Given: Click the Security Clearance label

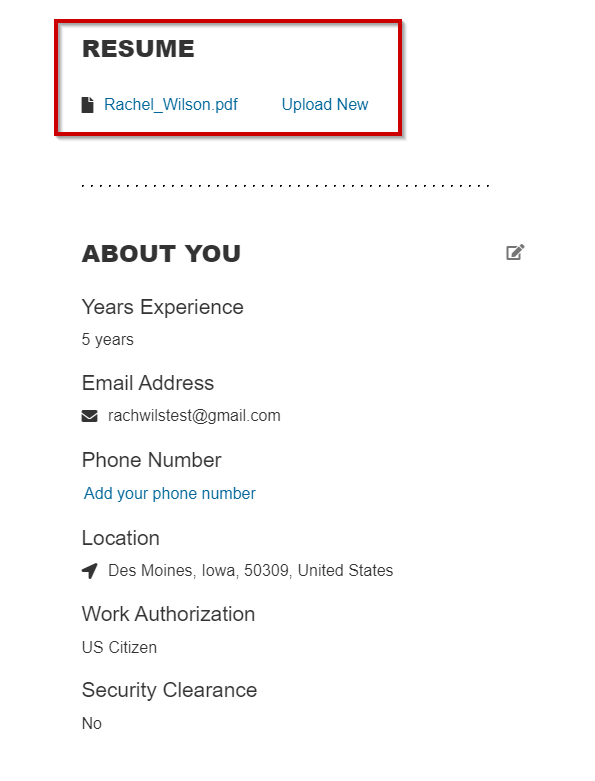Looking at the screenshot, I should pos(169,690).
